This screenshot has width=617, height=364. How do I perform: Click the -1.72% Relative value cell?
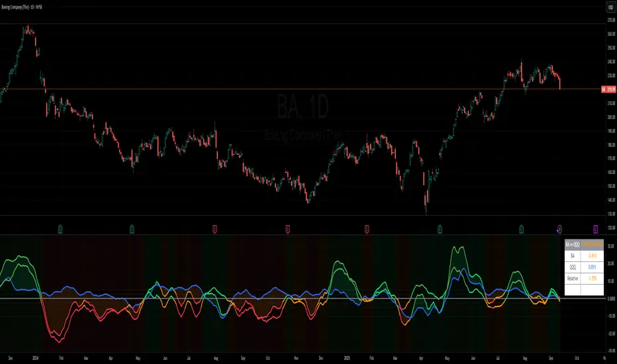[x=593, y=279]
